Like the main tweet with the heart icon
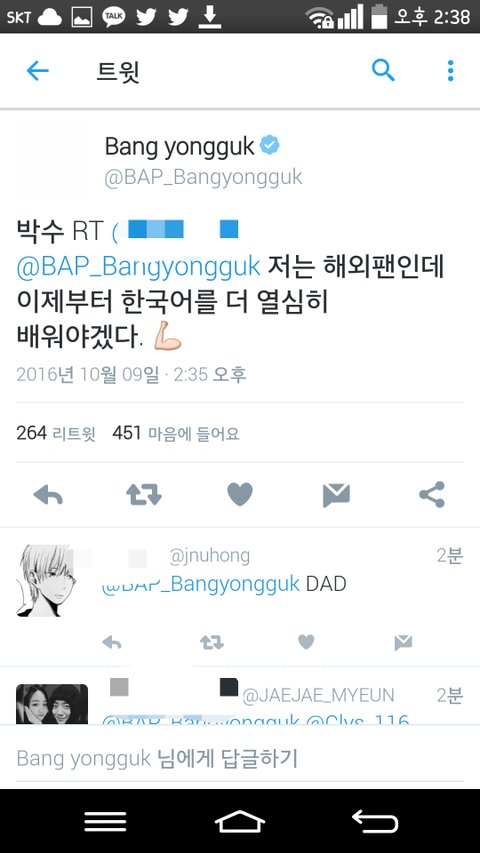 click(240, 495)
